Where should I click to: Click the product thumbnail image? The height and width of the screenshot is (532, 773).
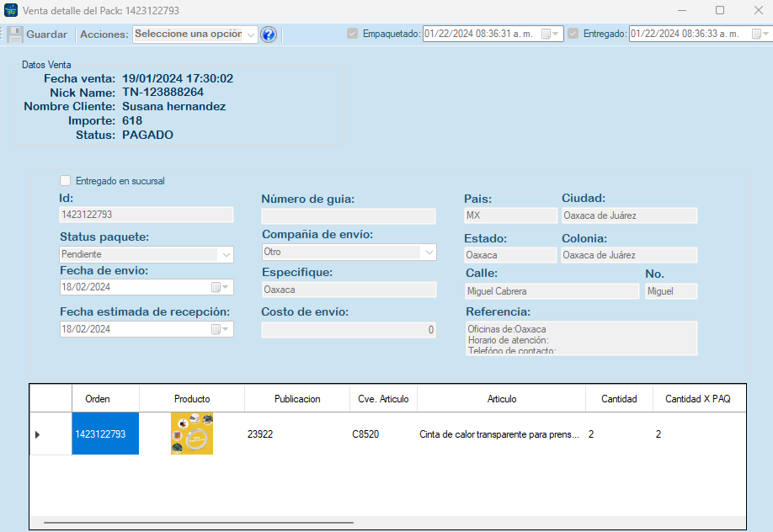[192, 434]
